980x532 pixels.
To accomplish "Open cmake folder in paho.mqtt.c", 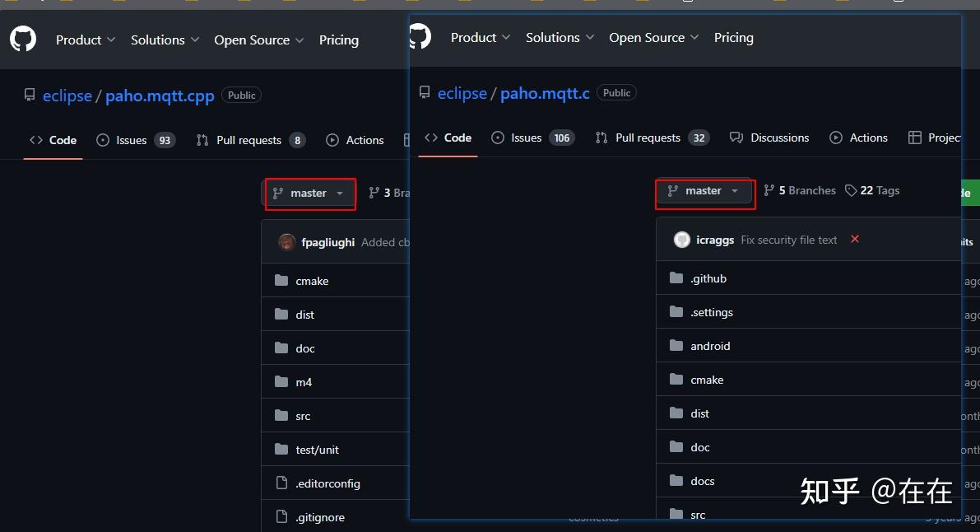I will click(707, 380).
